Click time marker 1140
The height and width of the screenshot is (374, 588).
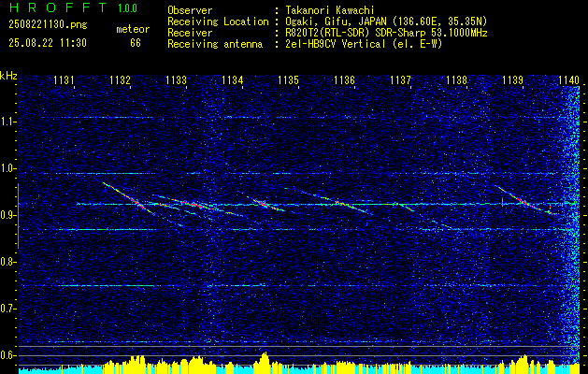(569, 80)
